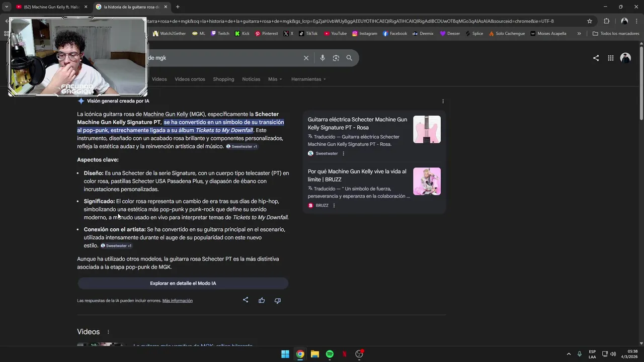The width and height of the screenshot is (644, 362).
Task: Open the Chrome three-dot menu
Action: [x=637, y=21]
